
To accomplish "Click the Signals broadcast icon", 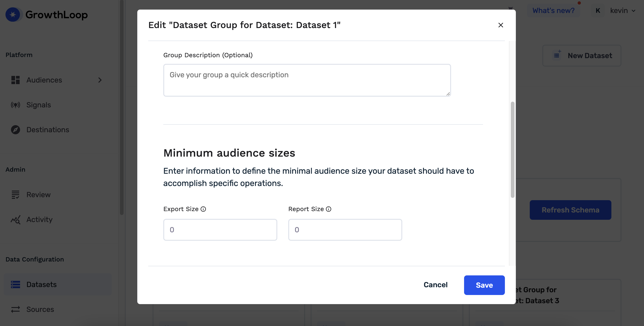I will tap(15, 105).
